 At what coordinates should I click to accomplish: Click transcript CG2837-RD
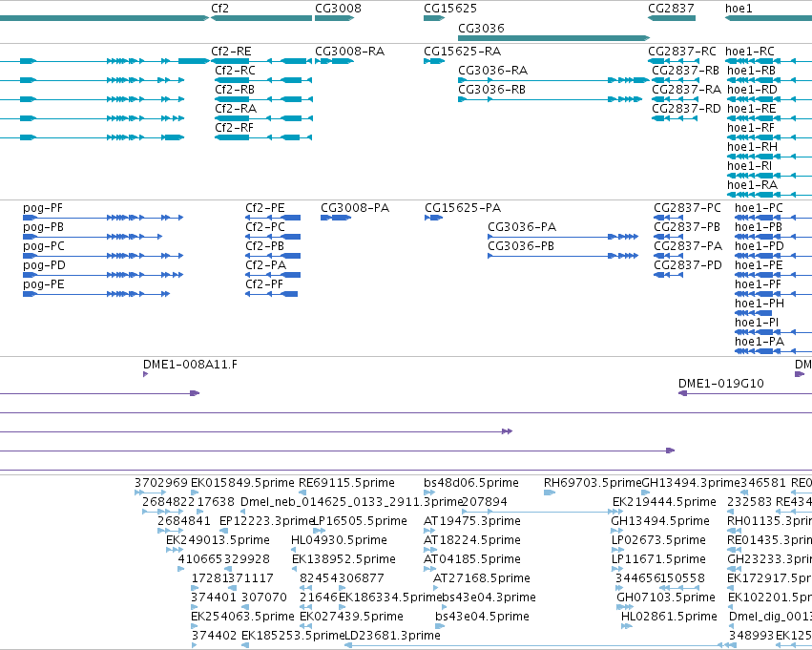pos(686,109)
